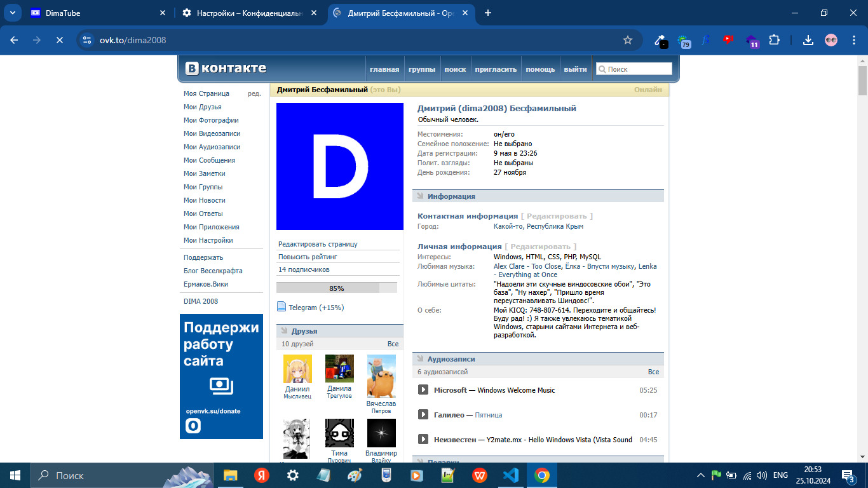
Task: Collapse the Информация section
Action: click(420, 196)
